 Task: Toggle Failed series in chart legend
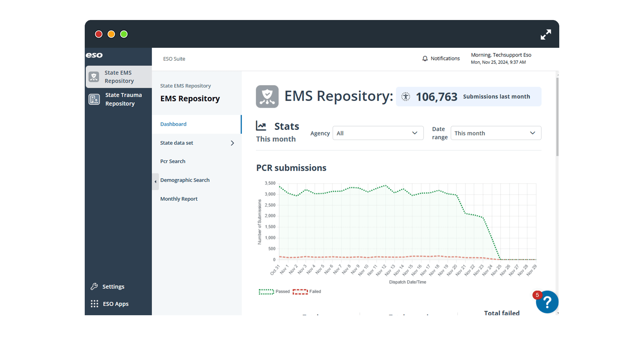point(300,291)
